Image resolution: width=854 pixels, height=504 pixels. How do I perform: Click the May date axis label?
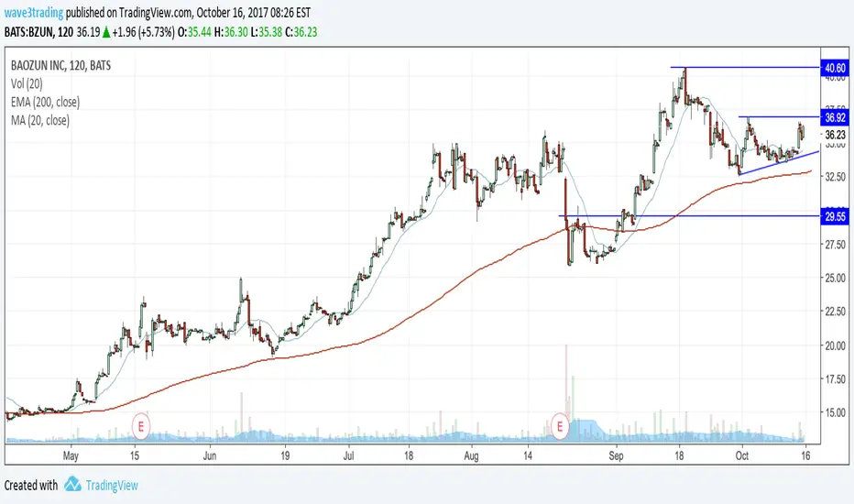[71, 455]
